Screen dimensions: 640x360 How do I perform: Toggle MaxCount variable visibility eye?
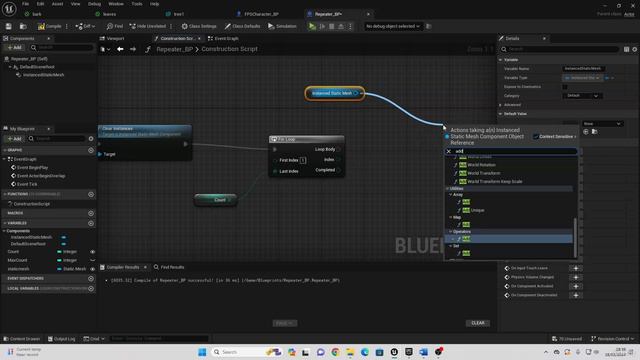tap(93, 260)
